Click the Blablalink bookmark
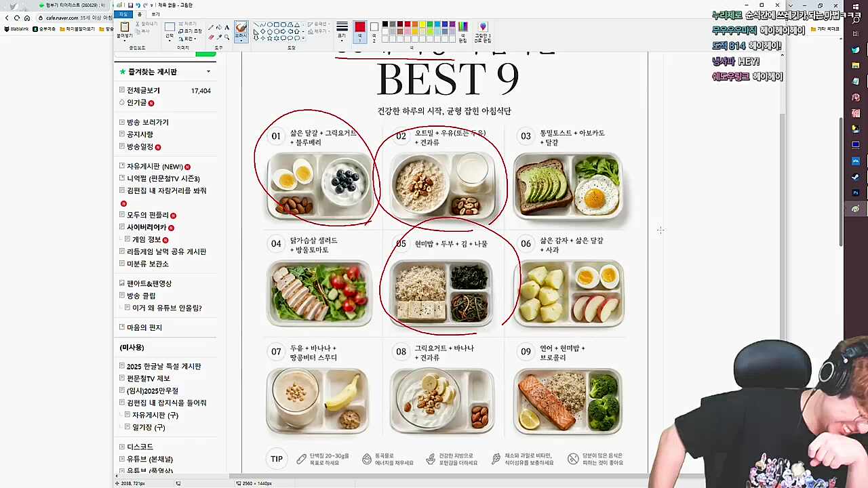 point(16,29)
